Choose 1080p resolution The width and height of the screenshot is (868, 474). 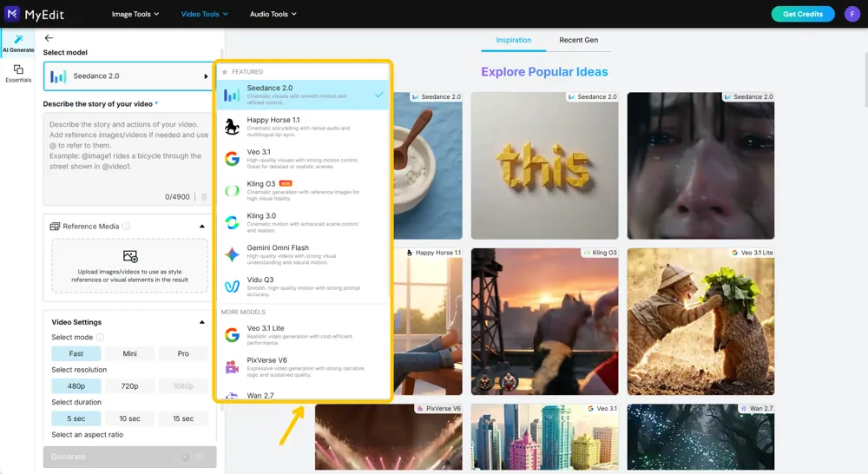(x=183, y=386)
